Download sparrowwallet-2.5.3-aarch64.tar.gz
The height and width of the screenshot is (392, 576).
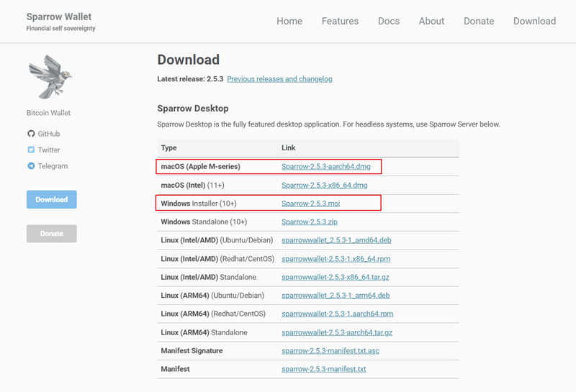coord(337,332)
